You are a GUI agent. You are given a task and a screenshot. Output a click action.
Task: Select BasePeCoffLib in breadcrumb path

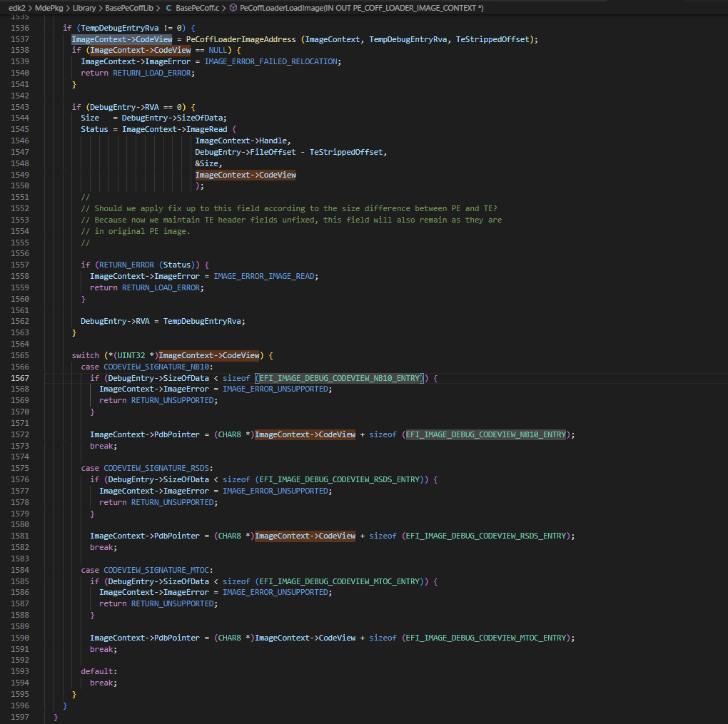131,7
